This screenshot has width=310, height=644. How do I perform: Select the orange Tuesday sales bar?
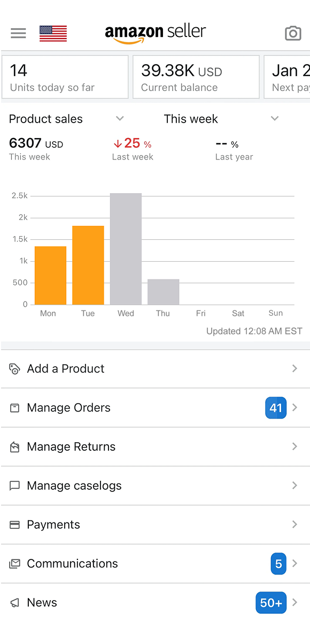point(88,266)
